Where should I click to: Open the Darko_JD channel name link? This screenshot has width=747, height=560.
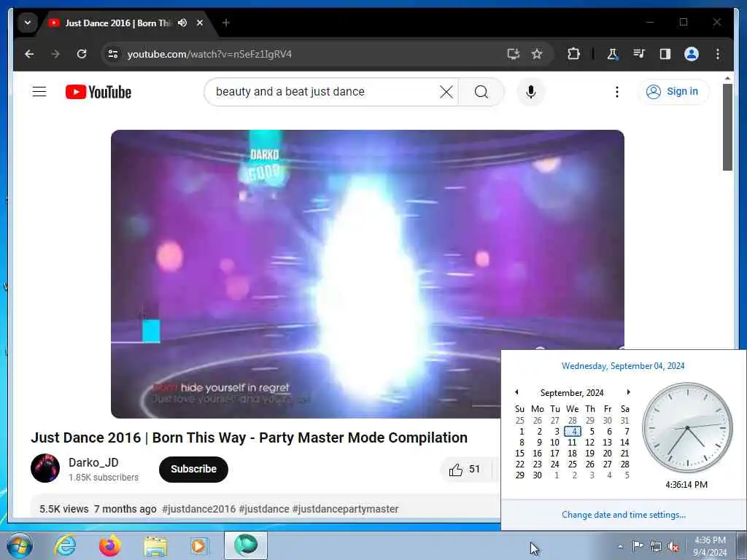(93, 462)
